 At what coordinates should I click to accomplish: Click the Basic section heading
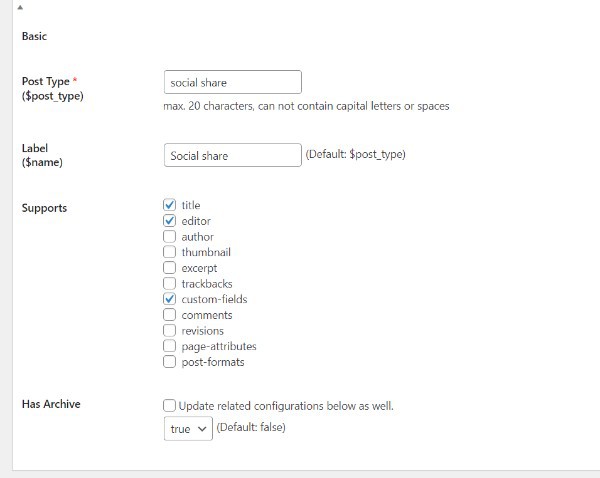click(34, 36)
